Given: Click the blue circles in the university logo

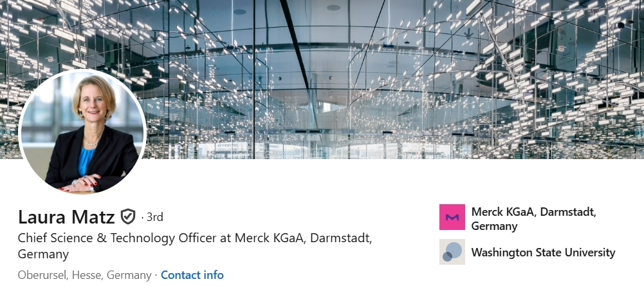Looking at the screenshot, I should pyautogui.click(x=452, y=252).
